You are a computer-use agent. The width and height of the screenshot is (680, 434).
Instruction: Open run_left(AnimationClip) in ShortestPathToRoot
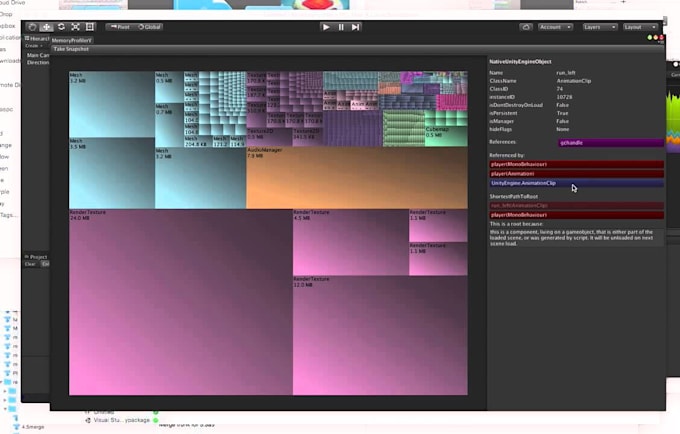point(576,206)
